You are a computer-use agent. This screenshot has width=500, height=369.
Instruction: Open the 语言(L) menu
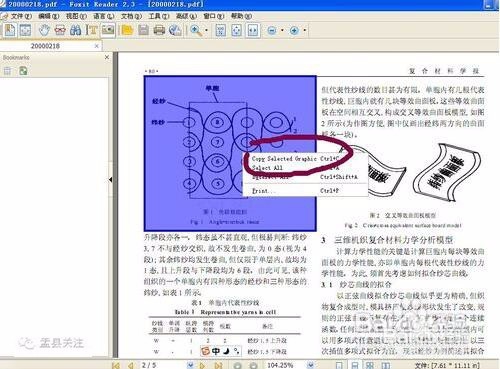pos(103,16)
